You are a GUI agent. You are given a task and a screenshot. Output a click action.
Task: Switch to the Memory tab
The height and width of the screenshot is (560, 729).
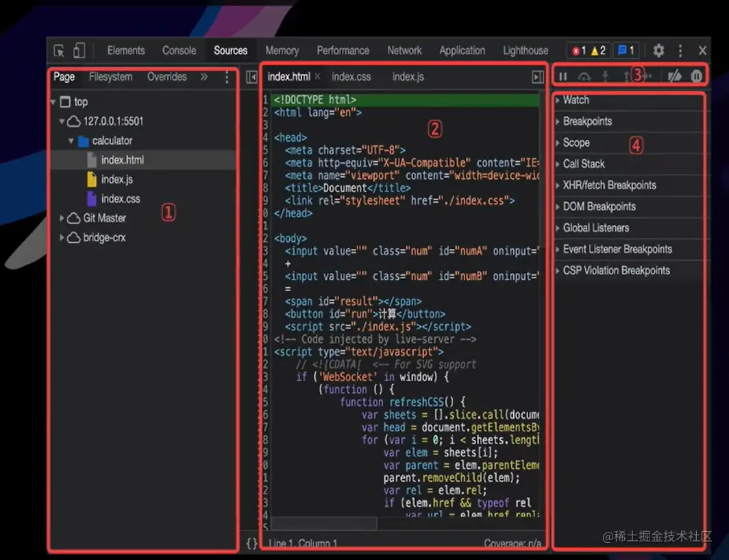point(282,51)
